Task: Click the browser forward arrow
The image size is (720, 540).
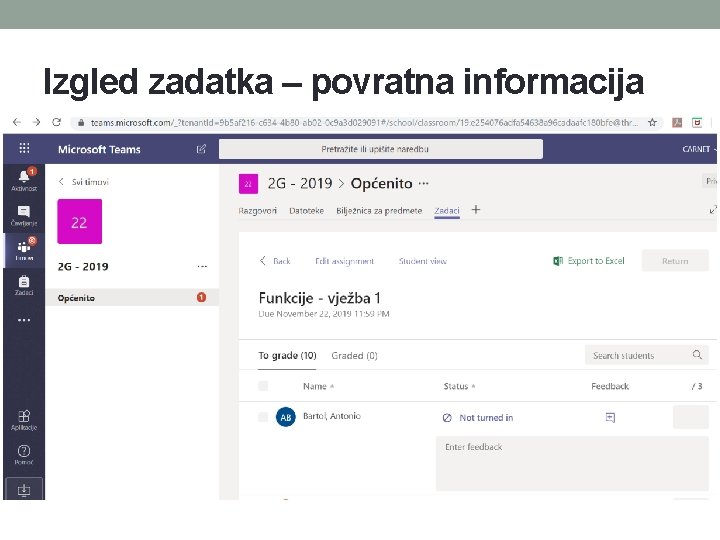Action: 37,122
